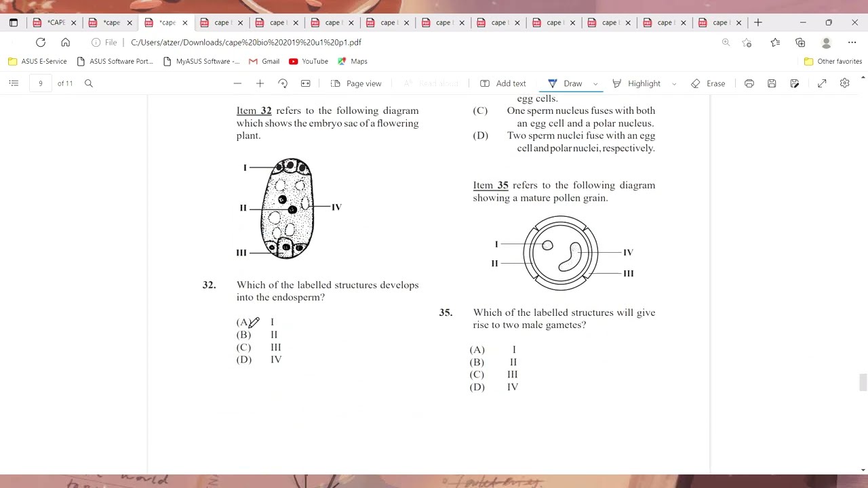Open the user profile icon
This screenshot has width=868, height=488.
click(x=826, y=42)
